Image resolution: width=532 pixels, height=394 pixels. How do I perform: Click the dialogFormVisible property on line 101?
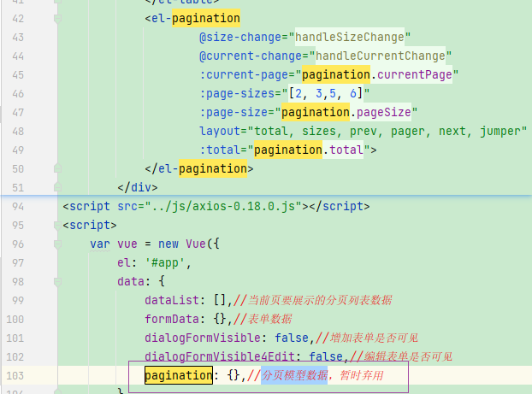tap(203, 338)
